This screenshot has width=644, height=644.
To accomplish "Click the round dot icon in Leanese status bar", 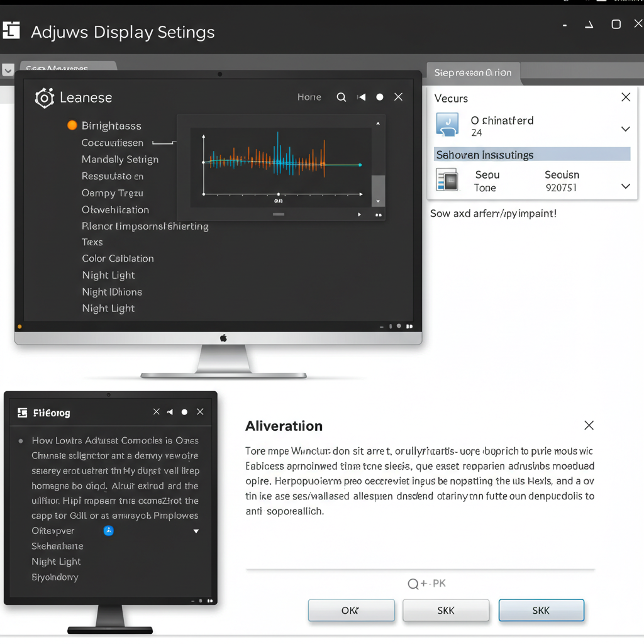I will tap(399, 326).
